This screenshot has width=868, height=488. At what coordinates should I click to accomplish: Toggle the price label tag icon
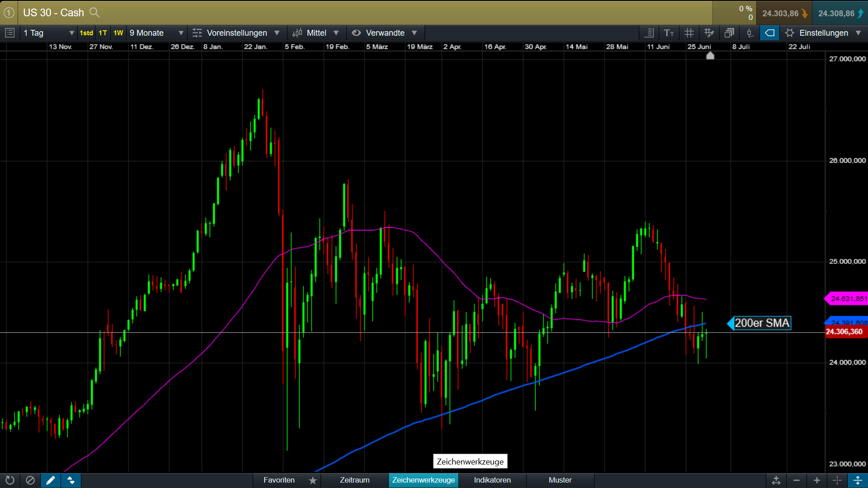click(x=769, y=33)
